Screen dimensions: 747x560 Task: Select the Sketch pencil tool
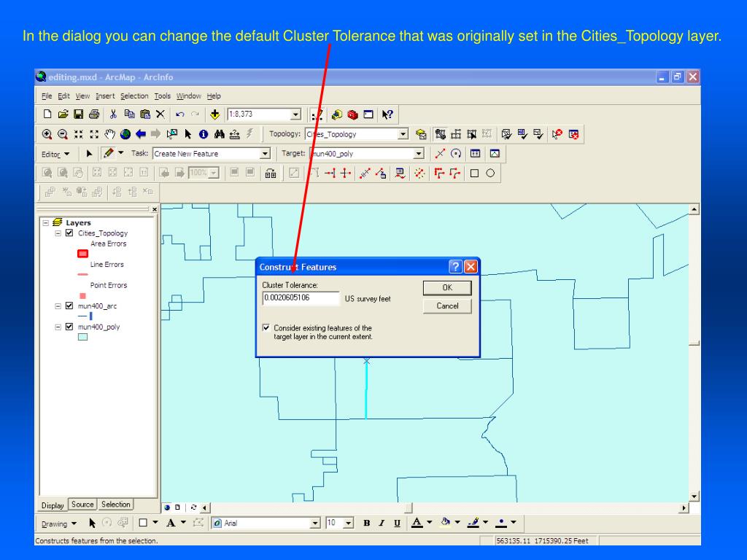coord(109,153)
